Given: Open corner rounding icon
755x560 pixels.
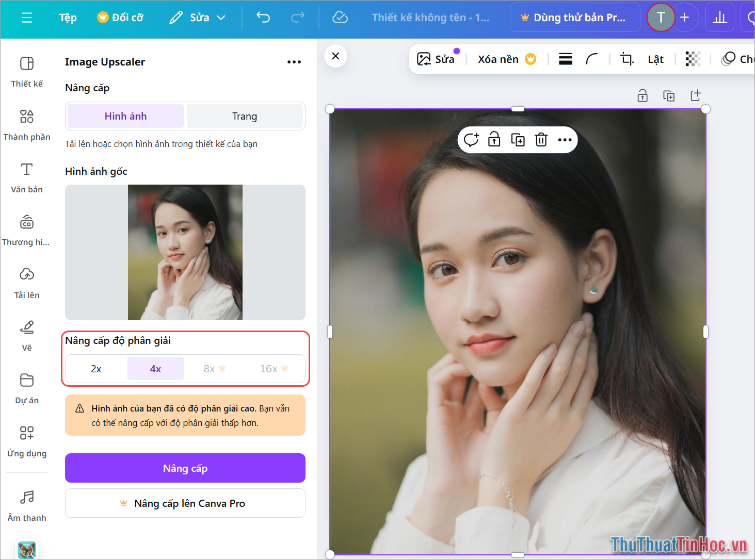Looking at the screenshot, I should (x=592, y=59).
